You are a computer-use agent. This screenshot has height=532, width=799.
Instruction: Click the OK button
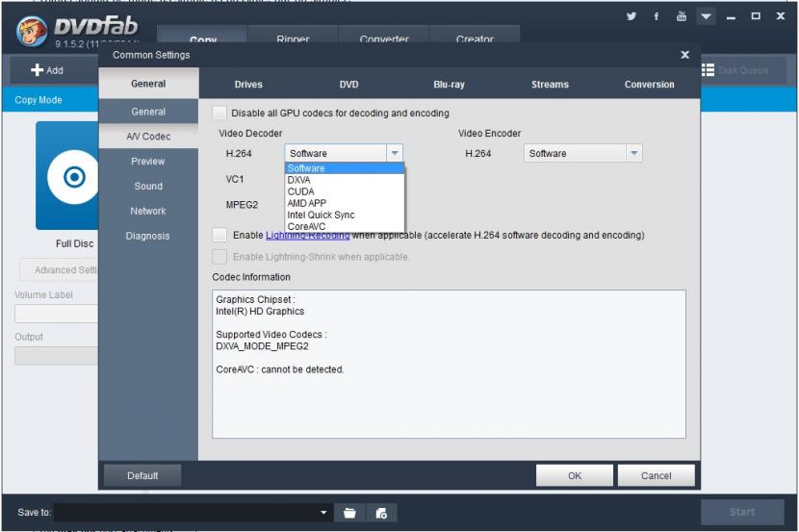(575, 475)
